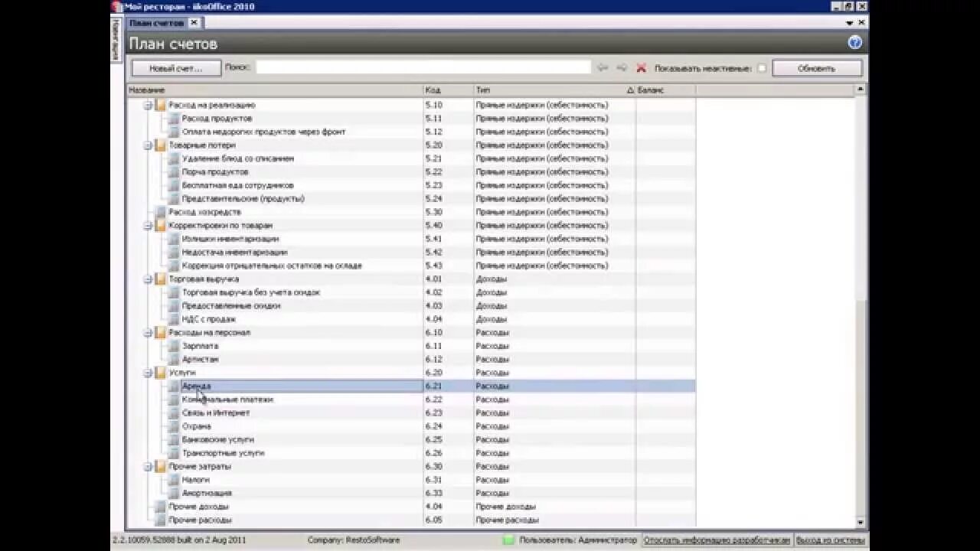Click the red X clear search icon

(x=642, y=68)
